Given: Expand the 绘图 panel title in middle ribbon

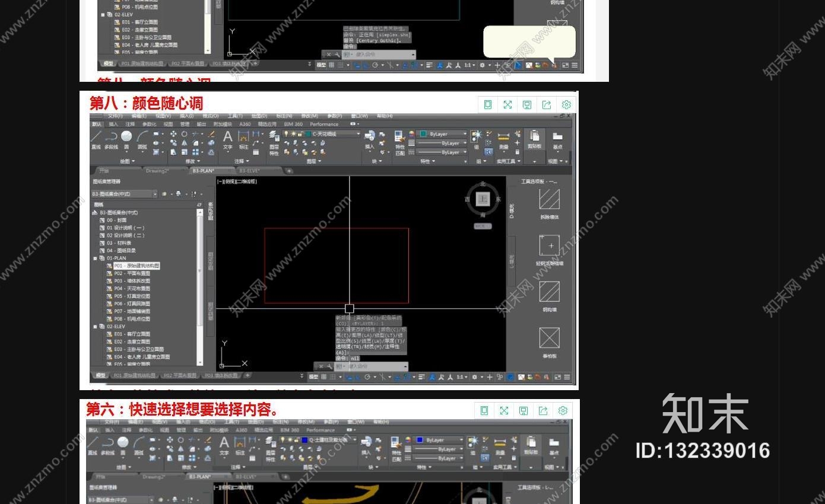Looking at the screenshot, I should click(x=128, y=161).
